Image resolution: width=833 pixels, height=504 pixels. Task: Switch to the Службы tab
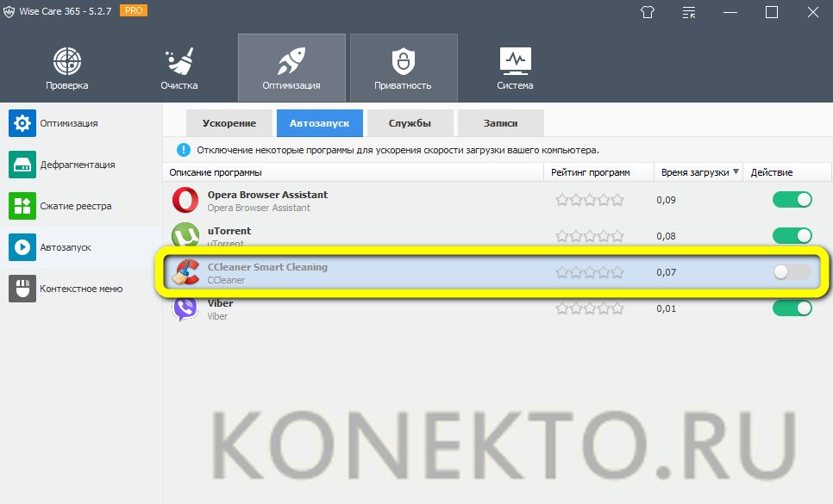[x=410, y=123]
